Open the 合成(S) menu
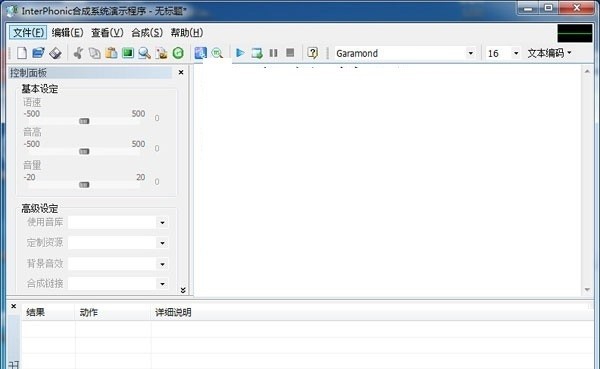 [147, 33]
